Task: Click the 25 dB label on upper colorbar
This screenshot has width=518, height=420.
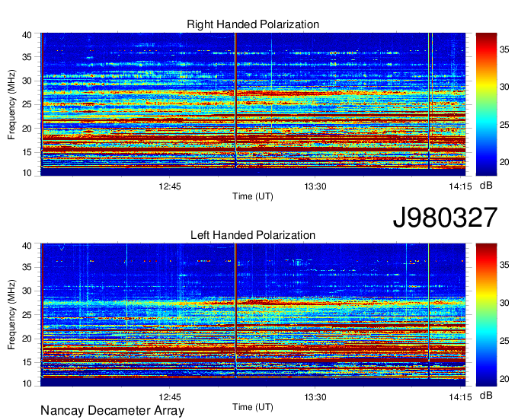Action: [504, 125]
